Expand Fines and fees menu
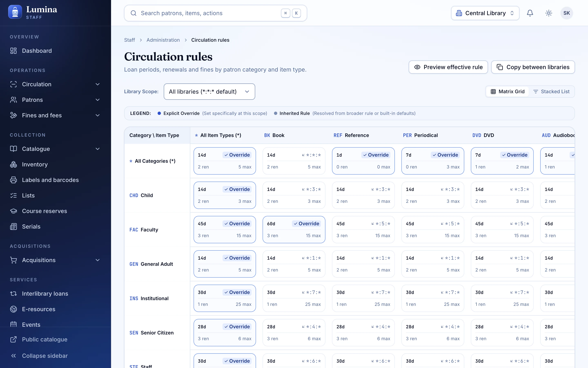 pos(55,115)
